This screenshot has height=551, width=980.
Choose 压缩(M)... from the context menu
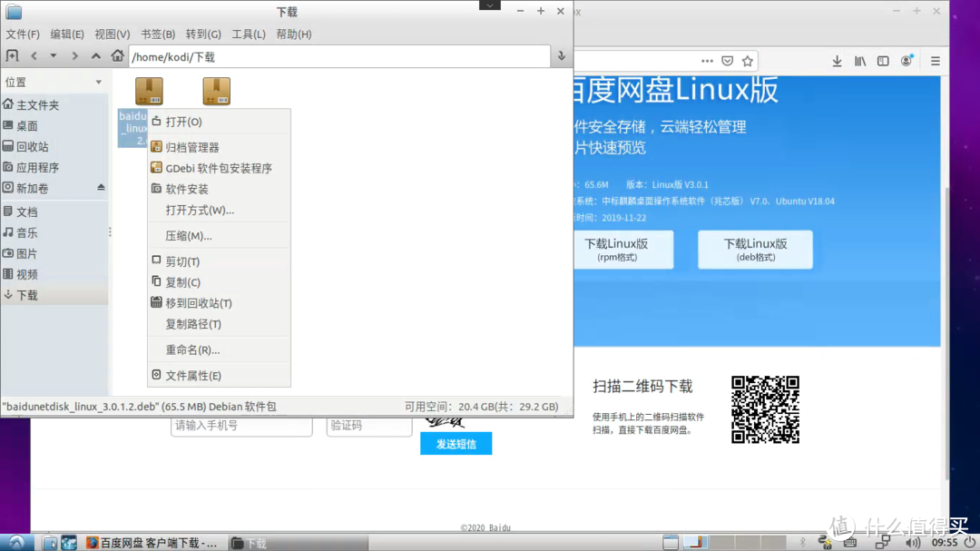coord(219,236)
